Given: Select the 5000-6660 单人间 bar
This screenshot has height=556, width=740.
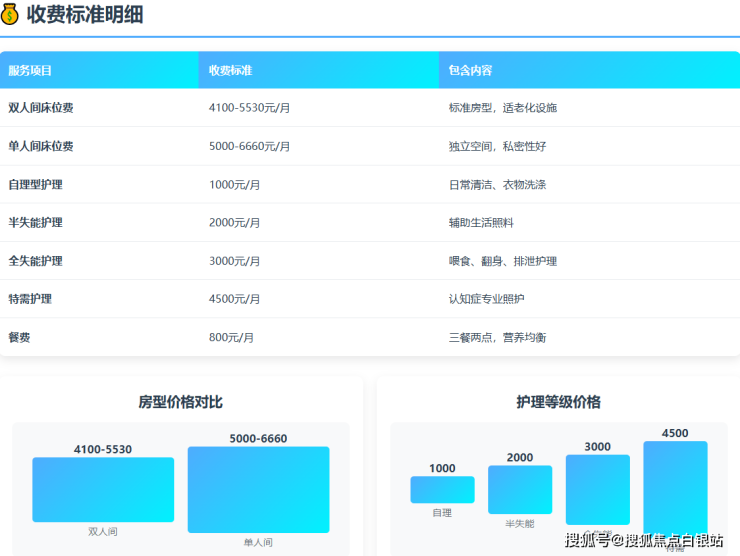Looking at the screenshot, I should pos(258,489).
